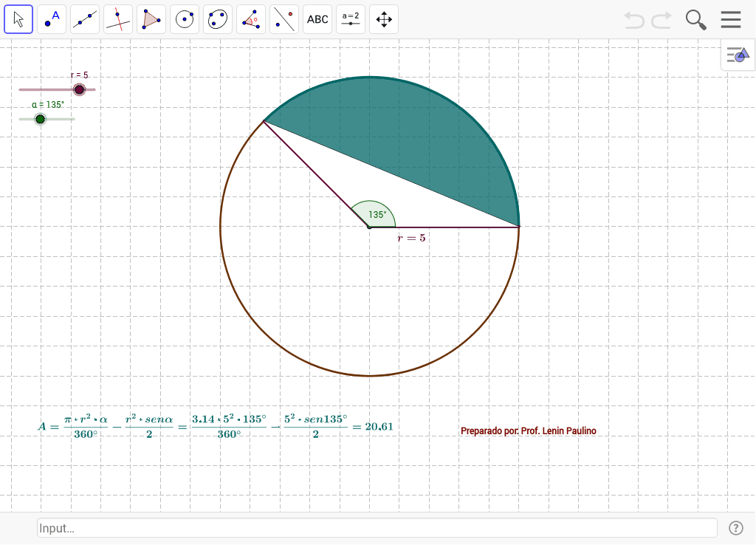Open the search magnifier
The width and height of the screenshot is (756, 545).
pos(695,19)
